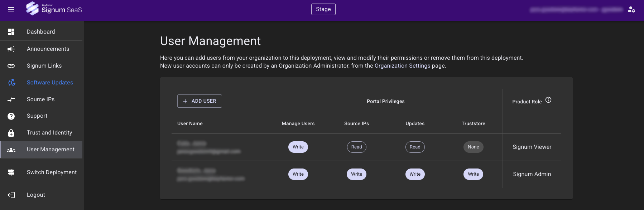Toggle Manage Users Write chip for Signum Viewer
The width and height of the screenshot is (644, 210).
coord(298,147)
